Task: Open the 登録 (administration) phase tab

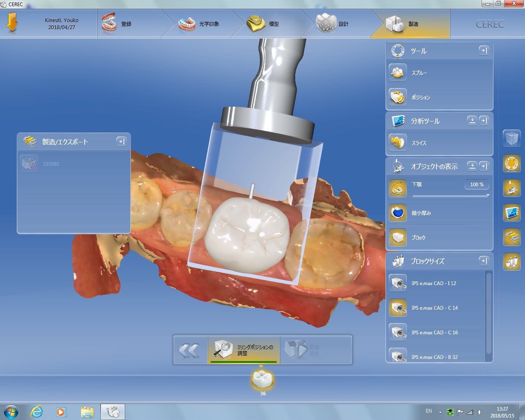Action: pyautogui.click(x=130, y=24)
